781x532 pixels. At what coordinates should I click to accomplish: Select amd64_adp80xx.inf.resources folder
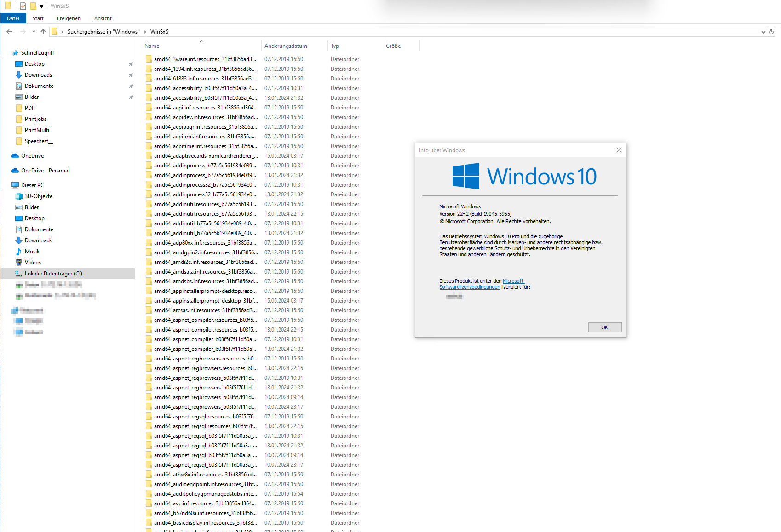coord(205,243)
